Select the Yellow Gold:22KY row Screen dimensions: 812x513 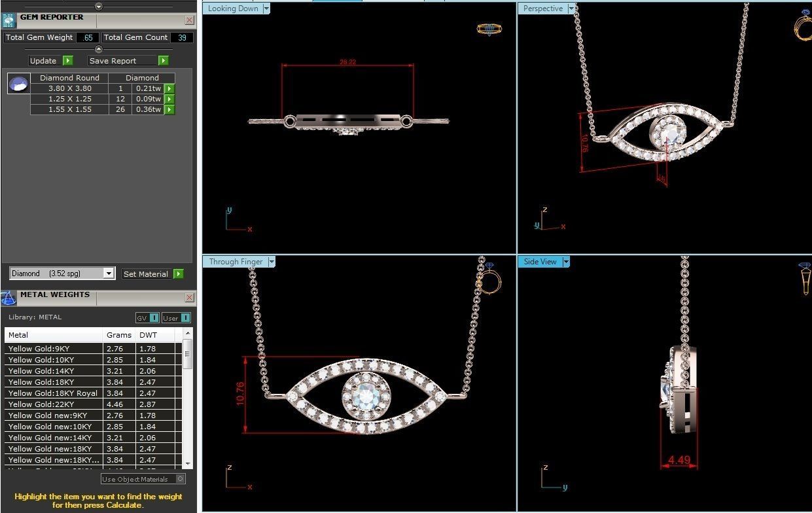[94, 404]
